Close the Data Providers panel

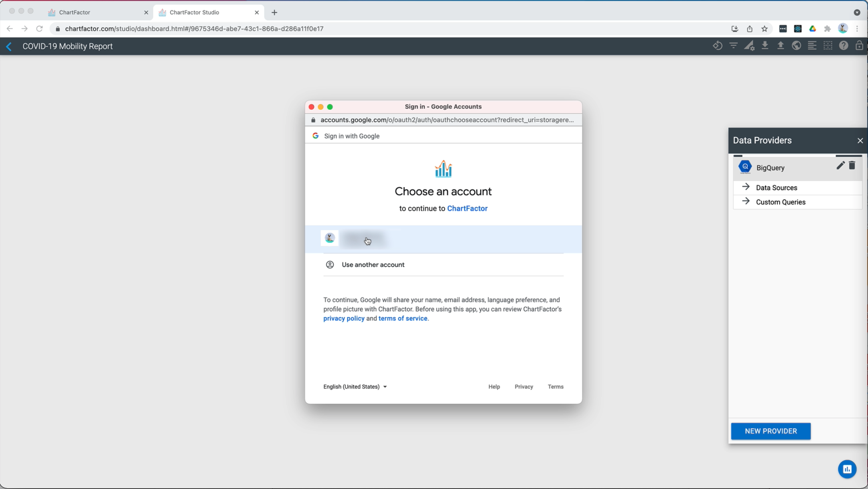[860, 140]
